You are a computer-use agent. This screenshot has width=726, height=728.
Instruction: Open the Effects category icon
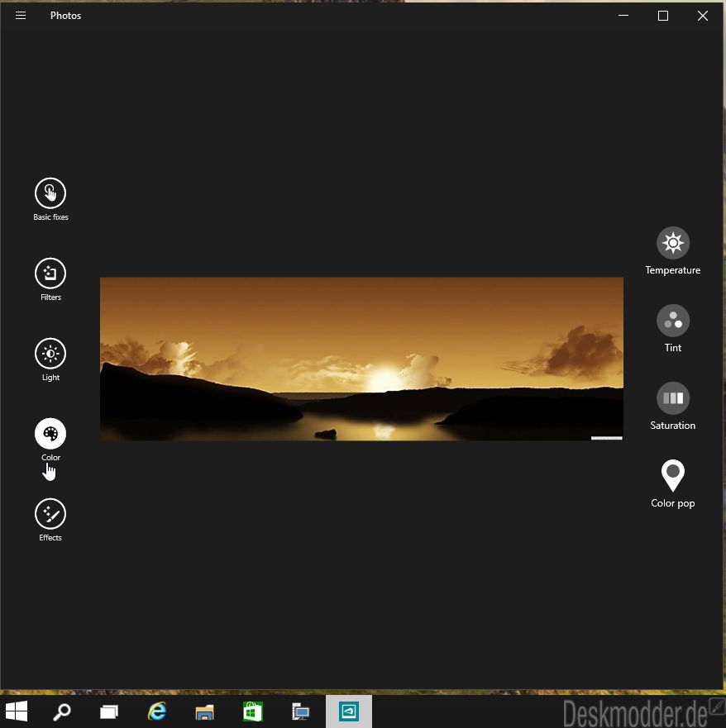(x=50, y=514)
